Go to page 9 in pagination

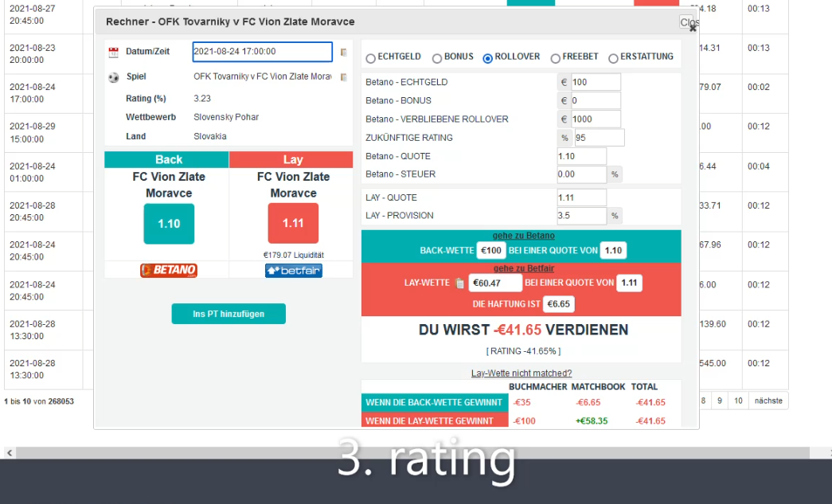tap(720, 401)
